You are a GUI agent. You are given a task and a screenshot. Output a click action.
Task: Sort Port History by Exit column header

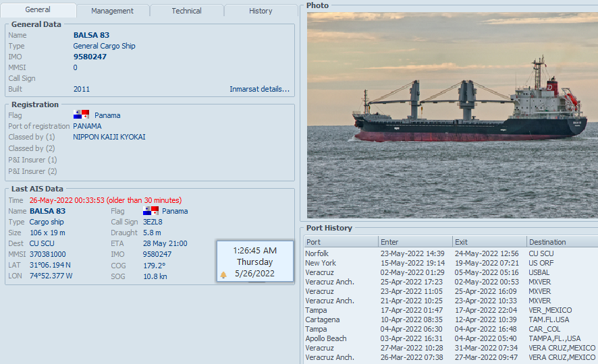pos(489,242)
